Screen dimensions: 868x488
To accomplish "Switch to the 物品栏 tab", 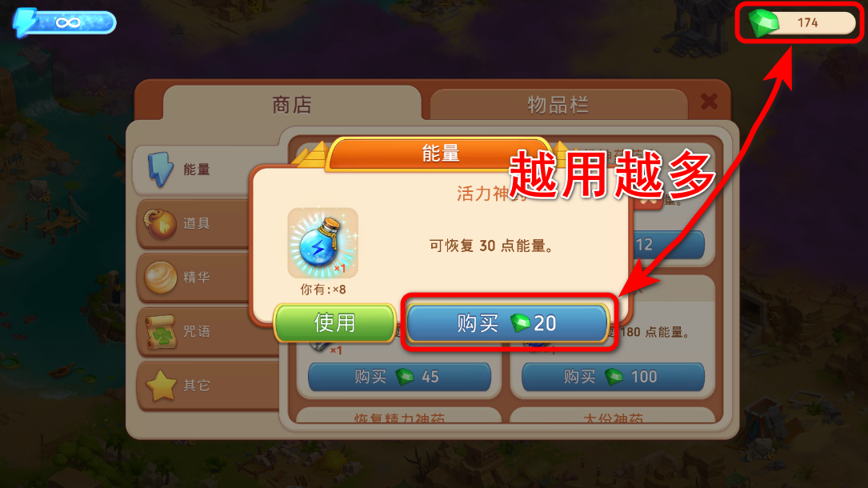I will pos(558,104).
